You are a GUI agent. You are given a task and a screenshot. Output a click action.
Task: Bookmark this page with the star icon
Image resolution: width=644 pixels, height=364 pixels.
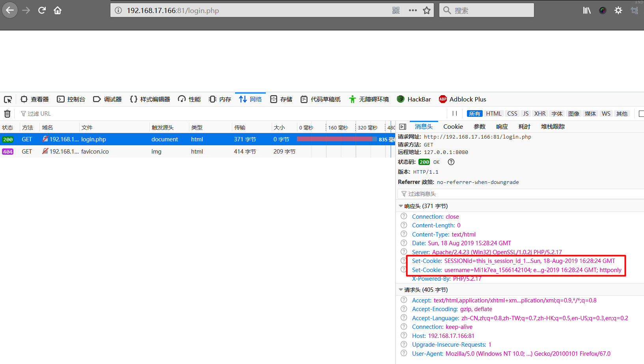pyautogui.click(x=427, y=10)
